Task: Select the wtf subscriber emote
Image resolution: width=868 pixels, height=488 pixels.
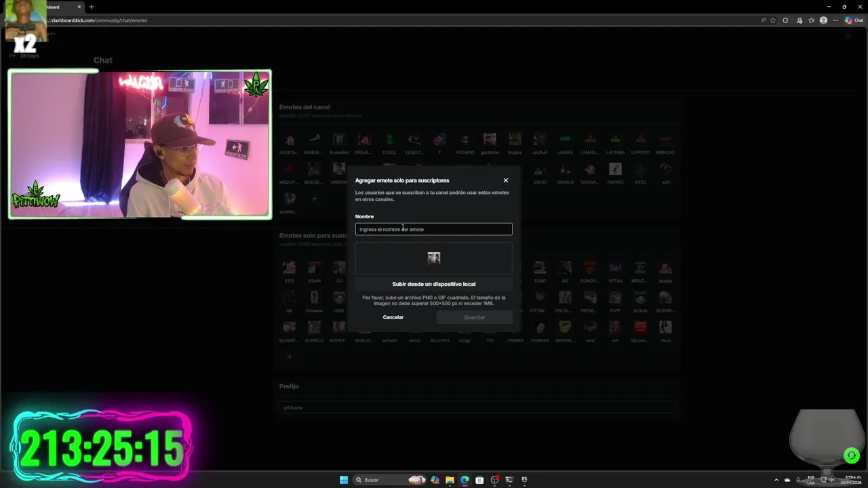Action: 615,331
